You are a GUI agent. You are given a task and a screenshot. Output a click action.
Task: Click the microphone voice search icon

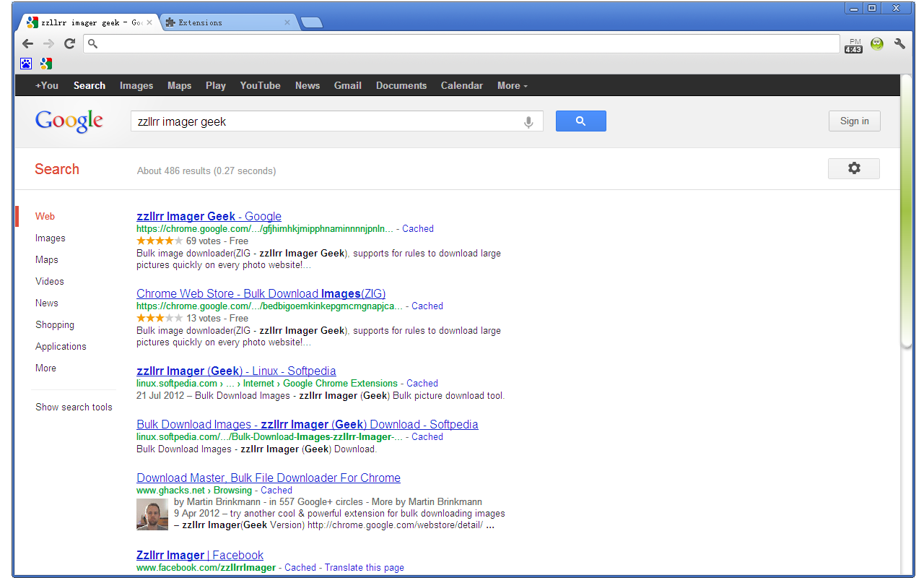pos(528,122)
